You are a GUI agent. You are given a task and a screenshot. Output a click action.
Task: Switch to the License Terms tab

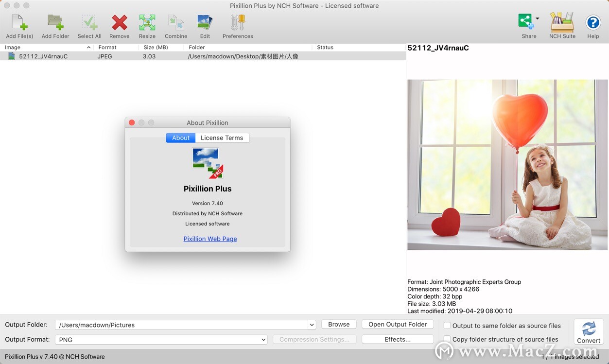click(222, 138)
